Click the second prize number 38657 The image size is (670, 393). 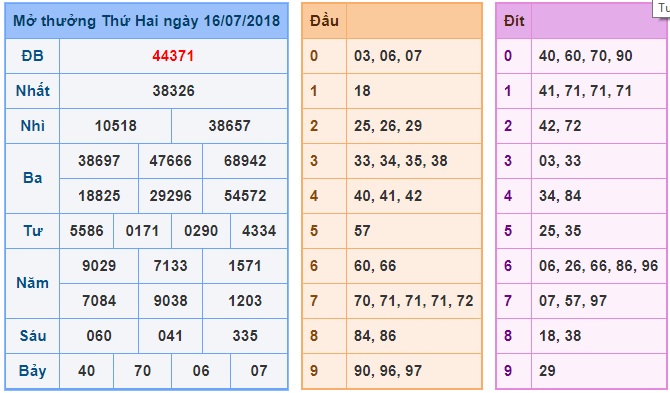tap(229, 126)
